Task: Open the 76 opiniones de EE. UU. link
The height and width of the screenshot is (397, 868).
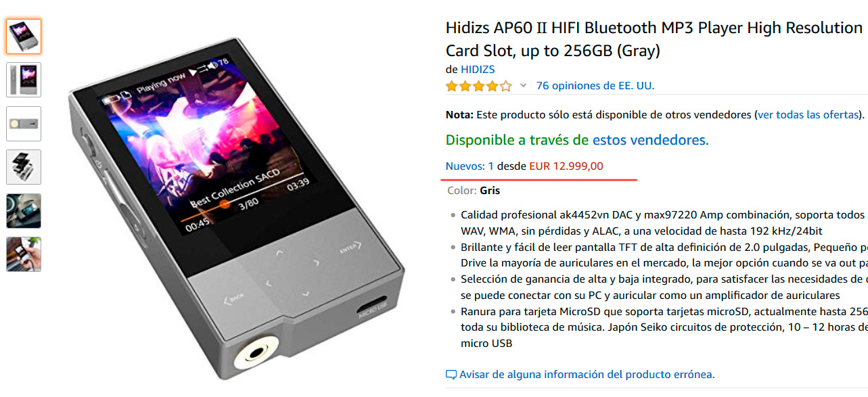Action: tap(595, 86)
